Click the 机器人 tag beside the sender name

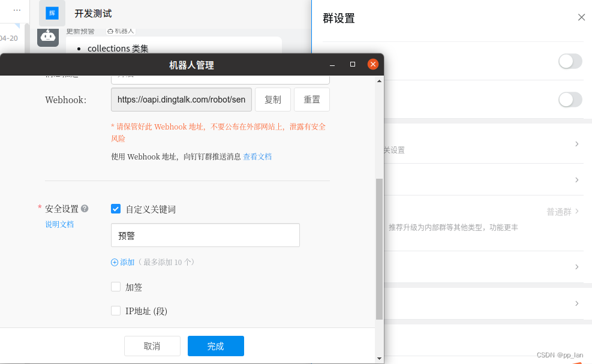tap(121, 31)
